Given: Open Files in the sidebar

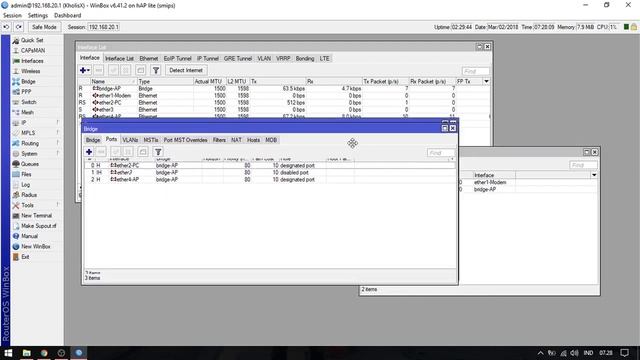Looking at the screenshot, I should point(26,174).
